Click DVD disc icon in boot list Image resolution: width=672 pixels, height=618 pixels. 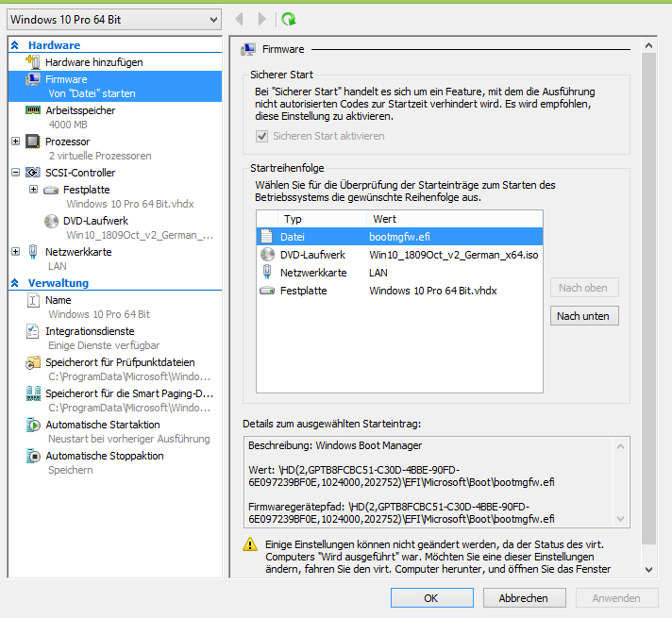click(x=267, y=255)
